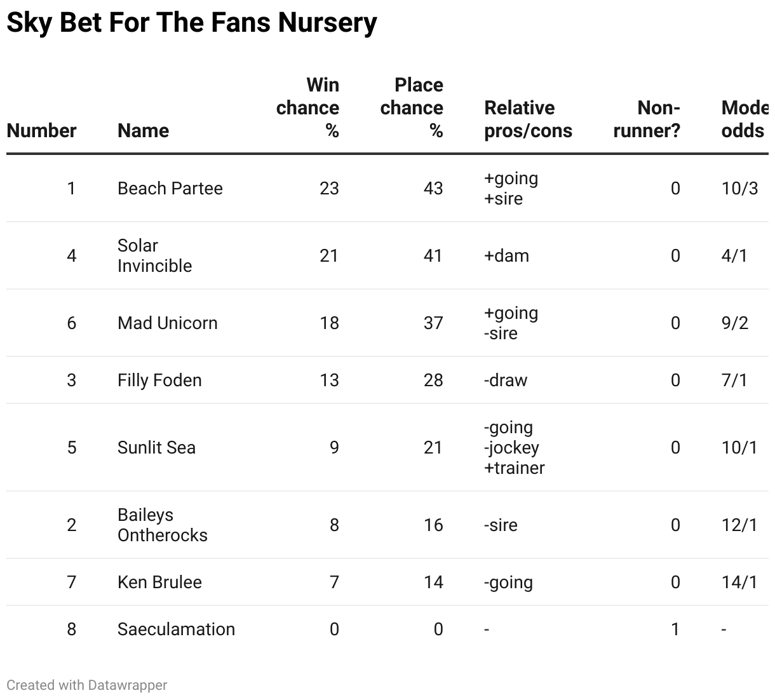Screen dimensions: 775x700
Task: Select the Beach Partee name cell
Action: click(170, 189)
